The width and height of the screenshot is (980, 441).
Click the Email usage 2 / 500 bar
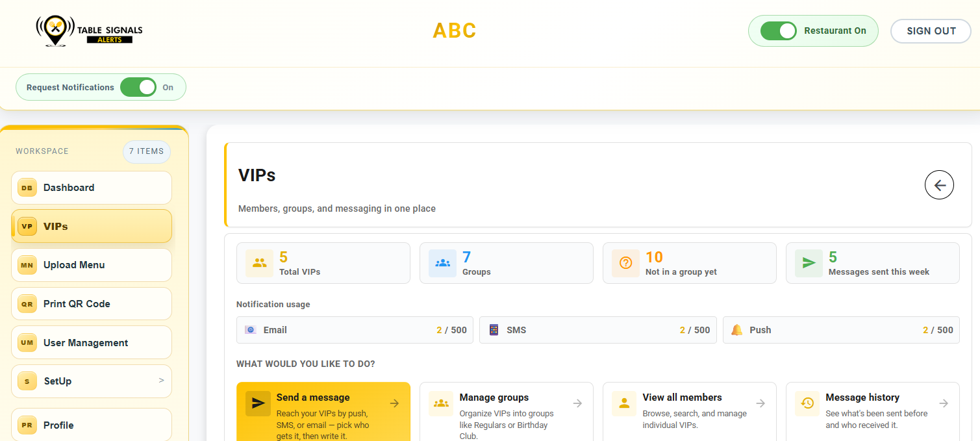[355, 330]
